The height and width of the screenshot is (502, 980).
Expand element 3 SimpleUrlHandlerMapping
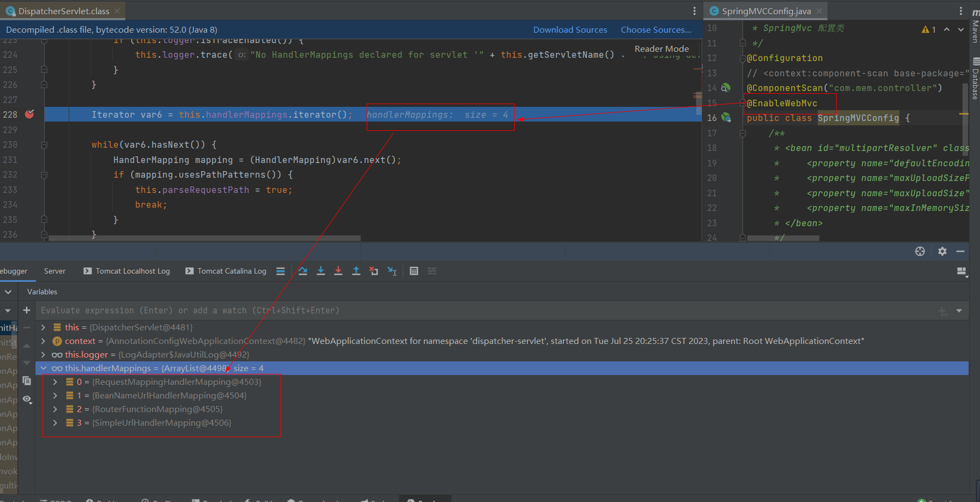pyautogui.click(x=55, y=422)
